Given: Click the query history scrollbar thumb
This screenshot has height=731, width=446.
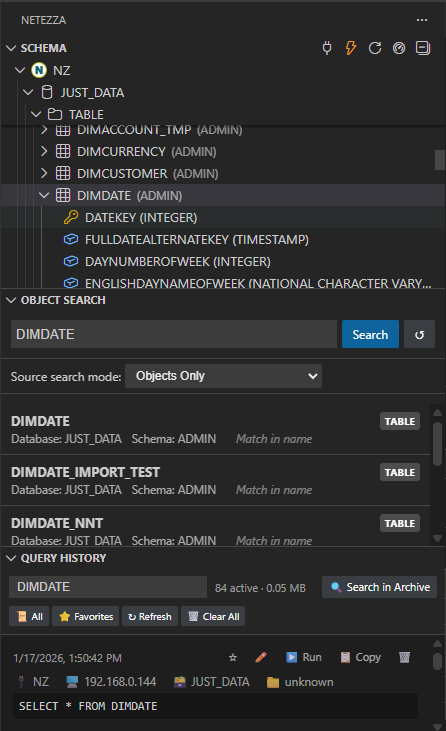Looking at the screenshot, I should click(x=437, y=661).
